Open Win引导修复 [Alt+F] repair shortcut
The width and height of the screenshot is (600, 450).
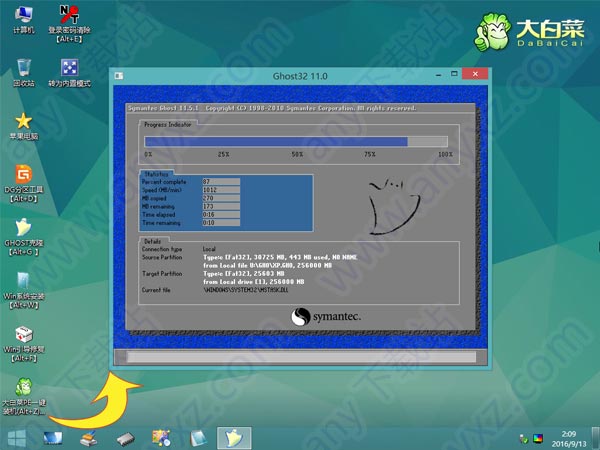point(24,344)
